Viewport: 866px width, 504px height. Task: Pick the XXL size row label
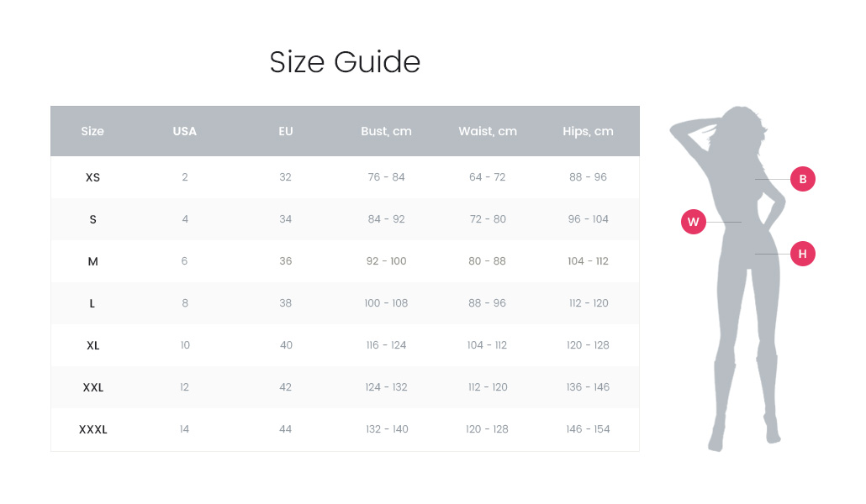pos(92,387)
